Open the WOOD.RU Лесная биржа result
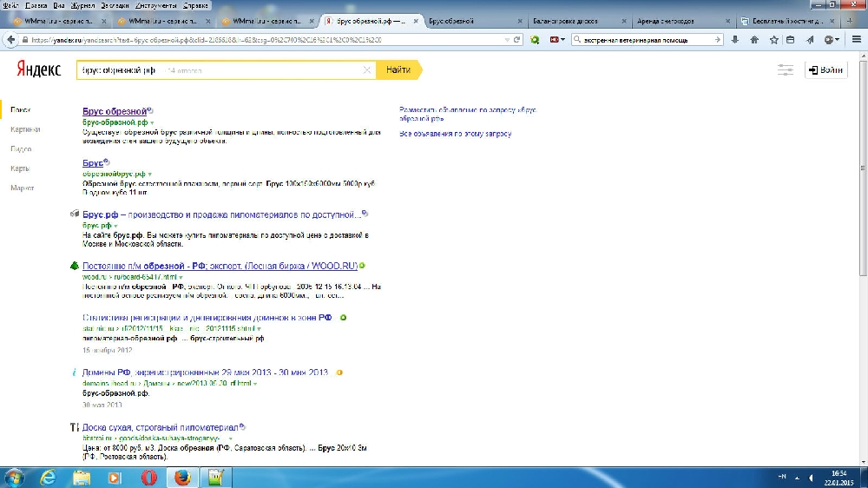The height and width of the screenshot is (488, 868). click(x=220, y=266)
